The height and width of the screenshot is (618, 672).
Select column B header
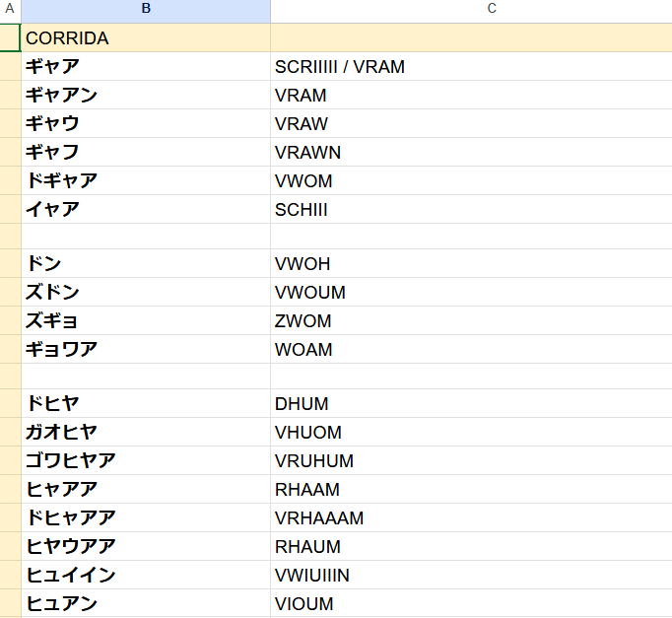tap(146, 9)
